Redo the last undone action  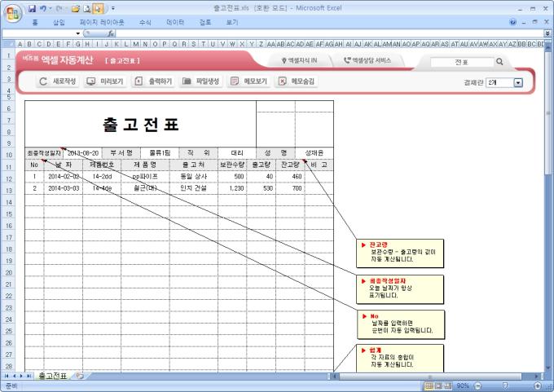(x=59, y=8)
